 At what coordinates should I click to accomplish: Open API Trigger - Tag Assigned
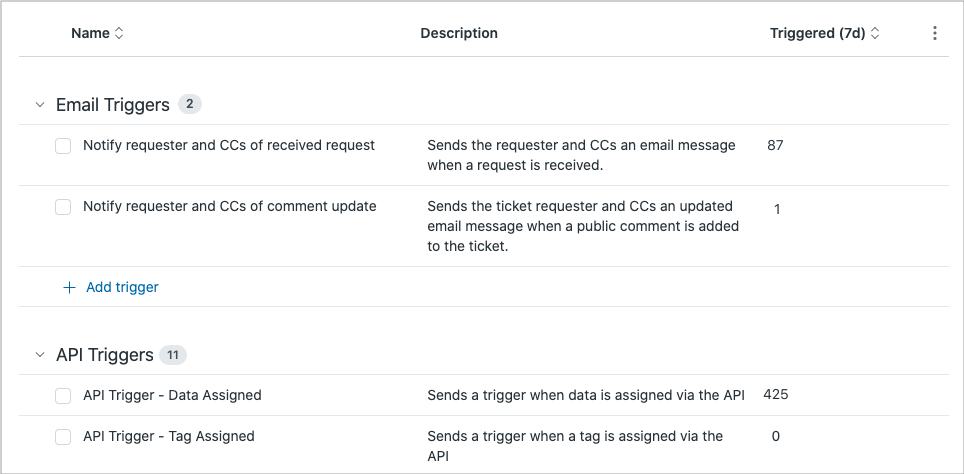[169, 436]
